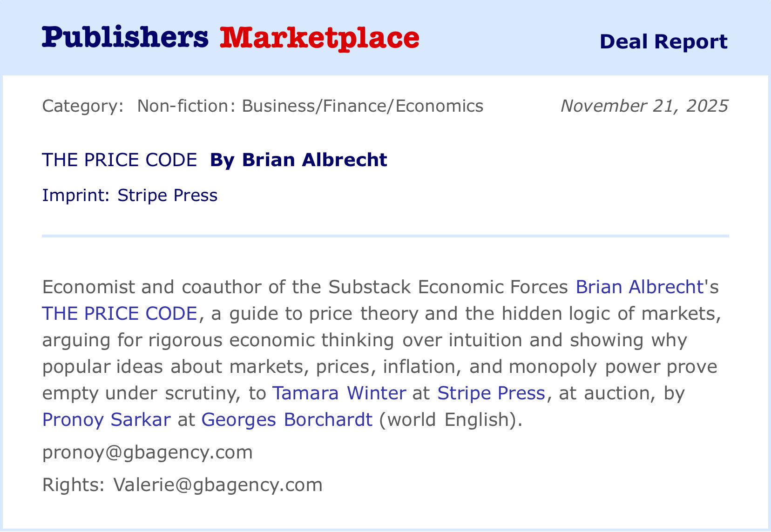Open the Tamara Winter link
The height and width of the screenshot is (532, 771).
click(339, 393)
